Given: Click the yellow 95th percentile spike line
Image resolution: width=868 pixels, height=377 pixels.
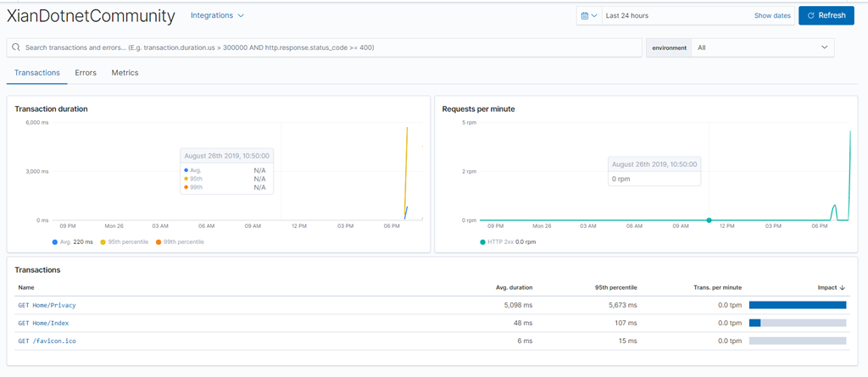Looking at the screenshot, I should 406,172.
